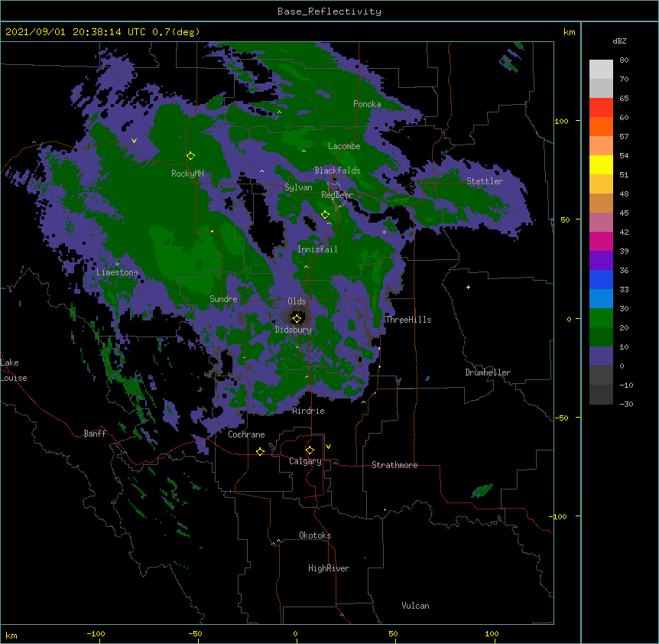Viewport: 659px width, 644px height.
Task: Click the Blackfalds city label
Action: click(337, 171)
